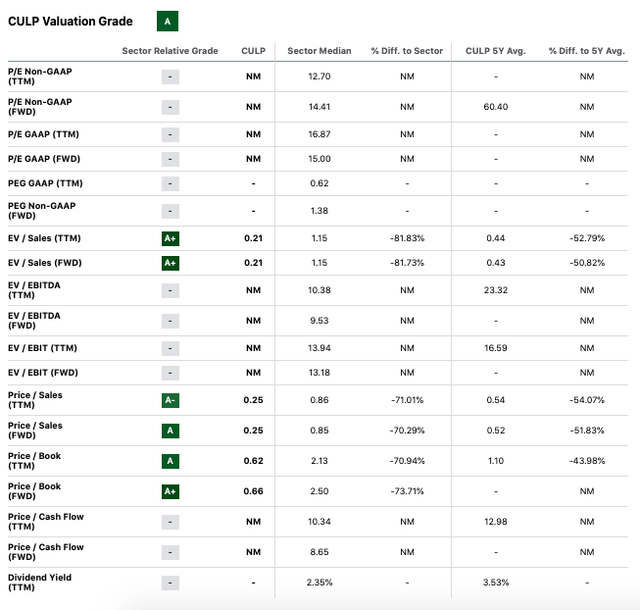Click the A grade badge for Price / Book (TTM)
Image resolution: width=640 pixels, height=610 pixels.
pos(170,461)
